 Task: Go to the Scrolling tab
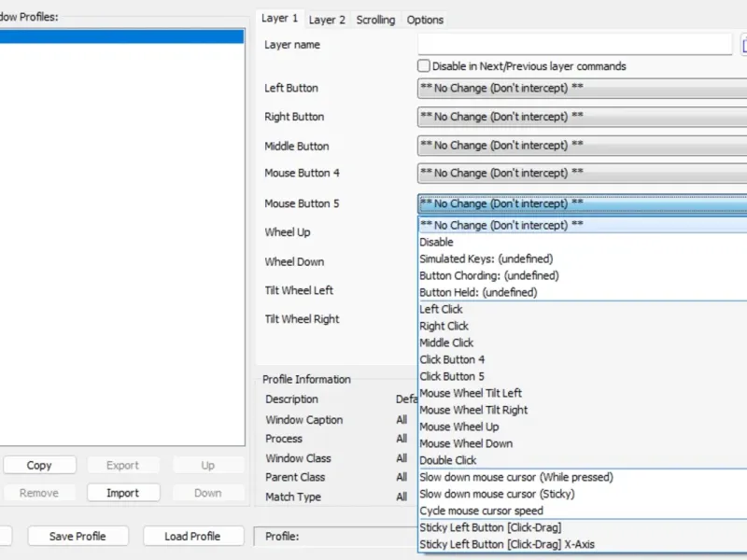point(376,20)
